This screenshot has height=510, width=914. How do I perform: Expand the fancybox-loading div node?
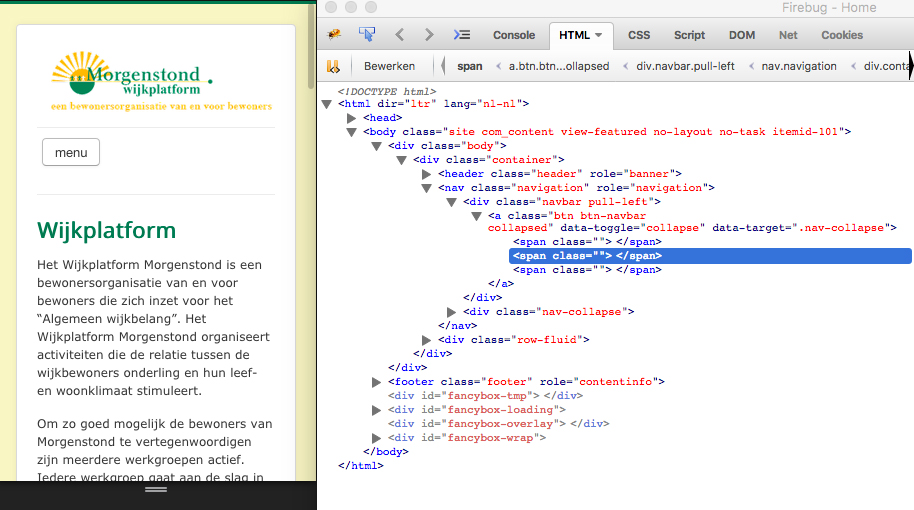(377, 410)
